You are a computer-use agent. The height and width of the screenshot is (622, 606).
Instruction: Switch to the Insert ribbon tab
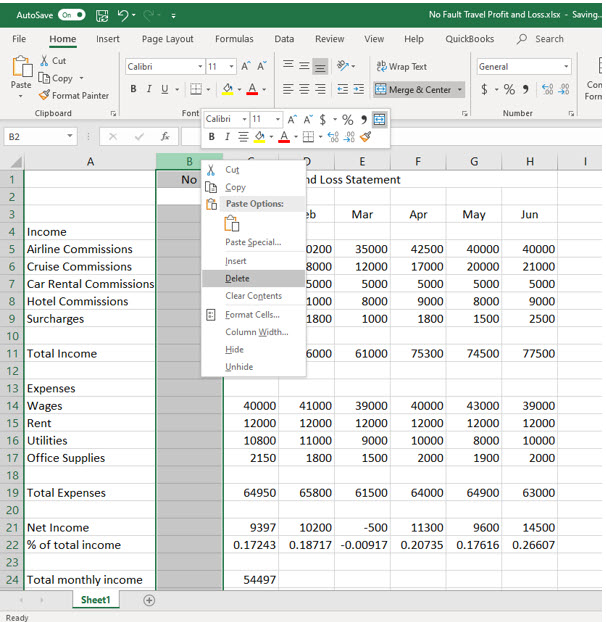(x=107, y=39)
